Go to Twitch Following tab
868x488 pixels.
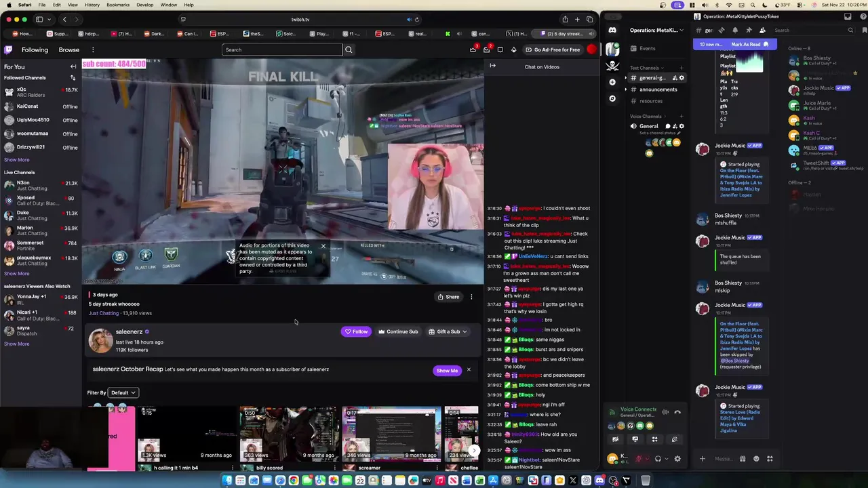pyautogui.click(x=35, y=49)
